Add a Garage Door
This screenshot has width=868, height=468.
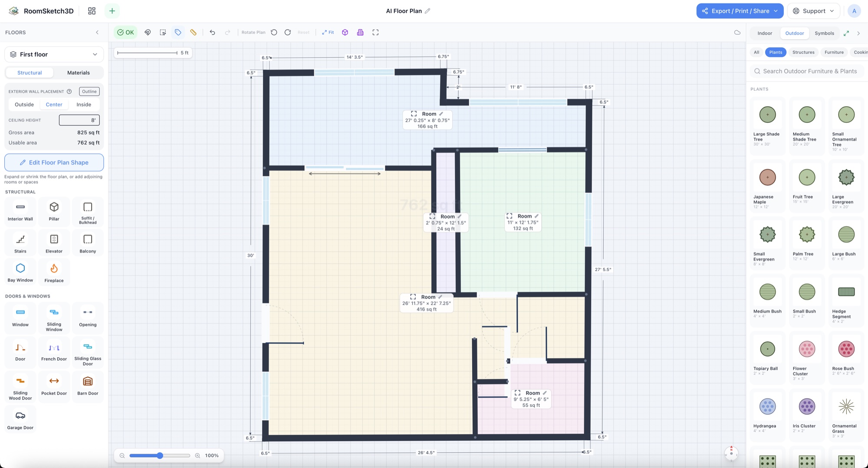click(20, 420)
